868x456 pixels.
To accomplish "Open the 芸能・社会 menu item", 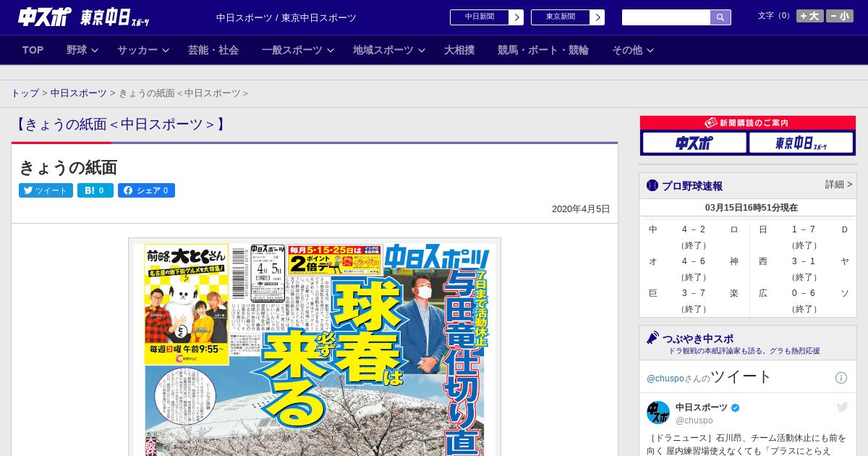I will click(213, 50).
